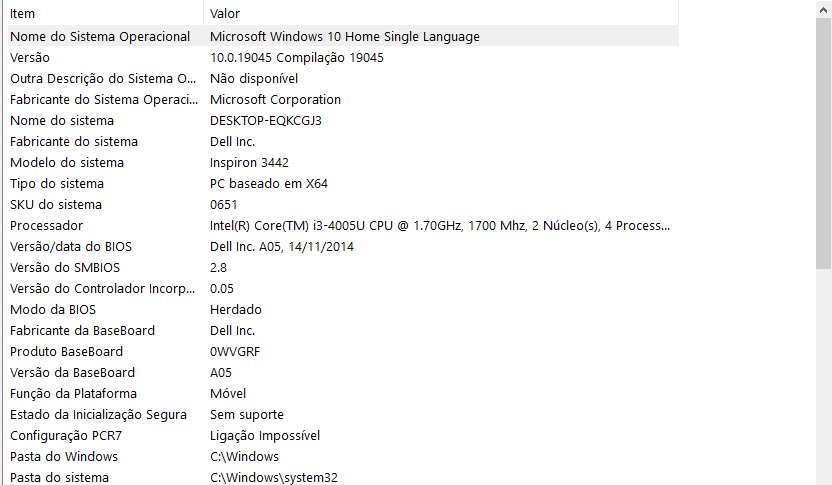Viewport: 832px width, 485px height.
Task: Click the Item column header
Action: (100, 13)
